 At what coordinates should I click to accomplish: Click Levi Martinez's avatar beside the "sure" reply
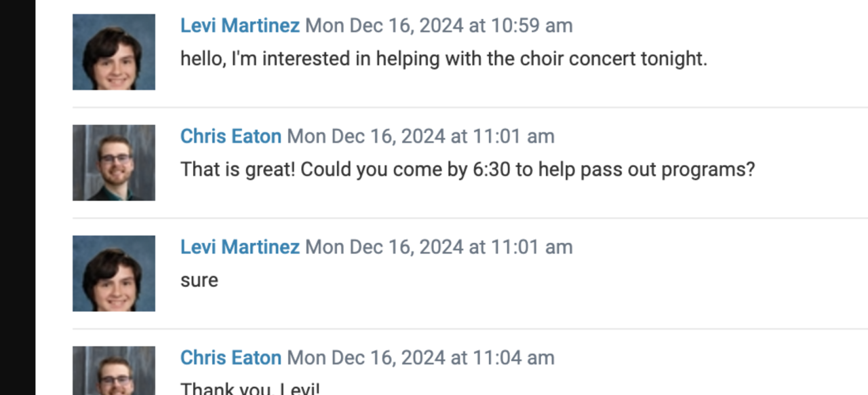[x=114, y=274]
